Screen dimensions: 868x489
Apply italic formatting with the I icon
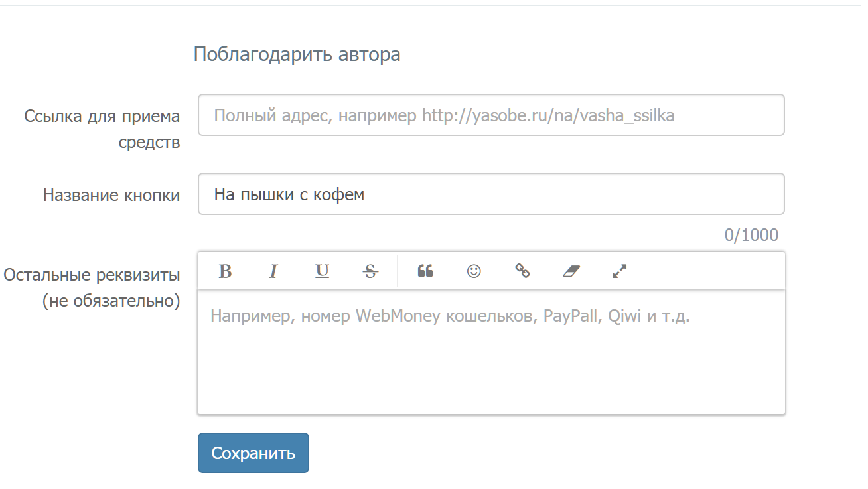coord(273,271)
